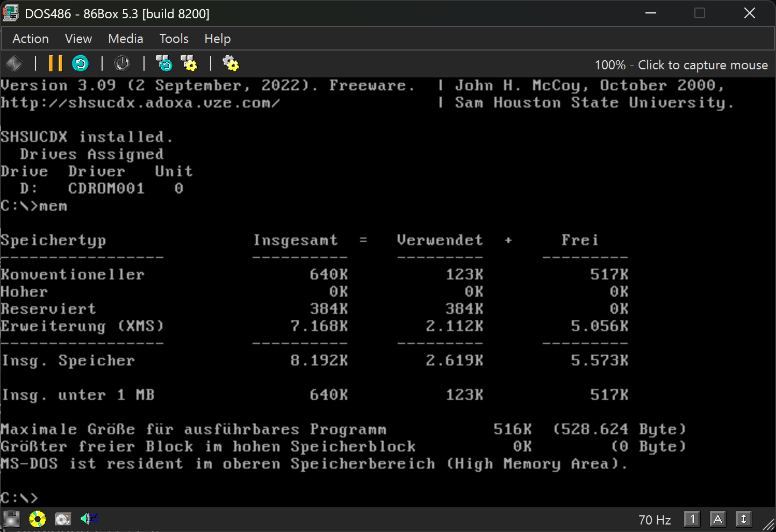Click 'SHSUCDX installed.' line

coord(87,137)
